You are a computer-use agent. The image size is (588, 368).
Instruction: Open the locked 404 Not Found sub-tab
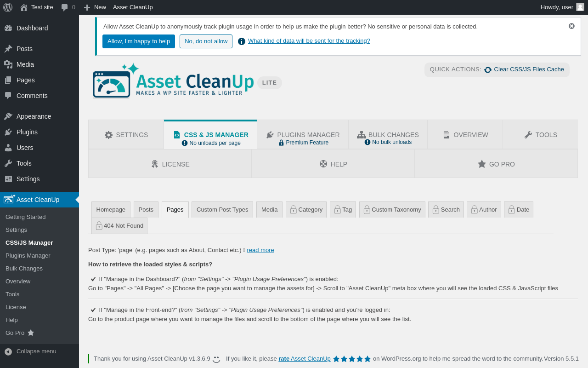(x=119, y=226)
